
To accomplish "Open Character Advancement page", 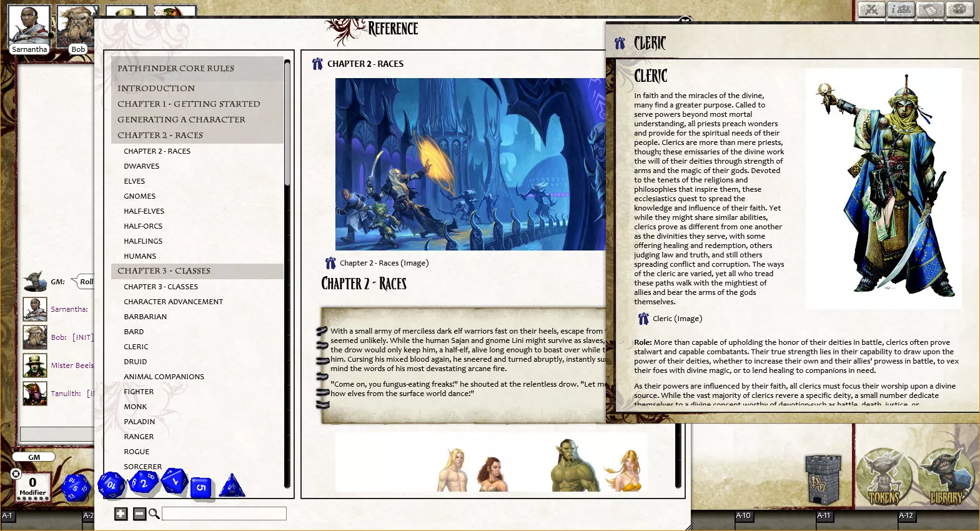I will coord(173,302).
